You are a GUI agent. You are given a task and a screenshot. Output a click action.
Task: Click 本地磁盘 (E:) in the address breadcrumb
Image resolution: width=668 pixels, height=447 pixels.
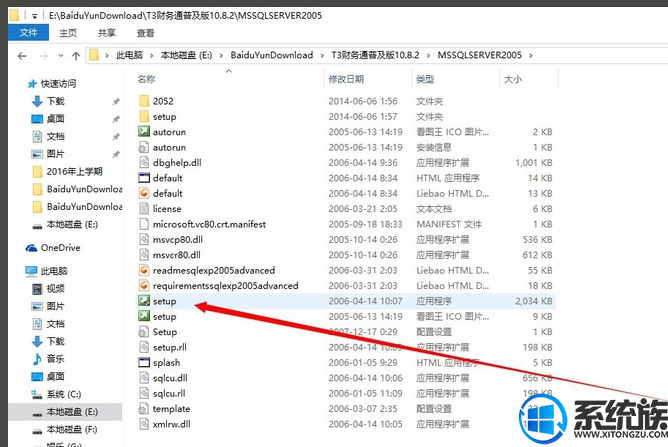click(x=186, y=55)
